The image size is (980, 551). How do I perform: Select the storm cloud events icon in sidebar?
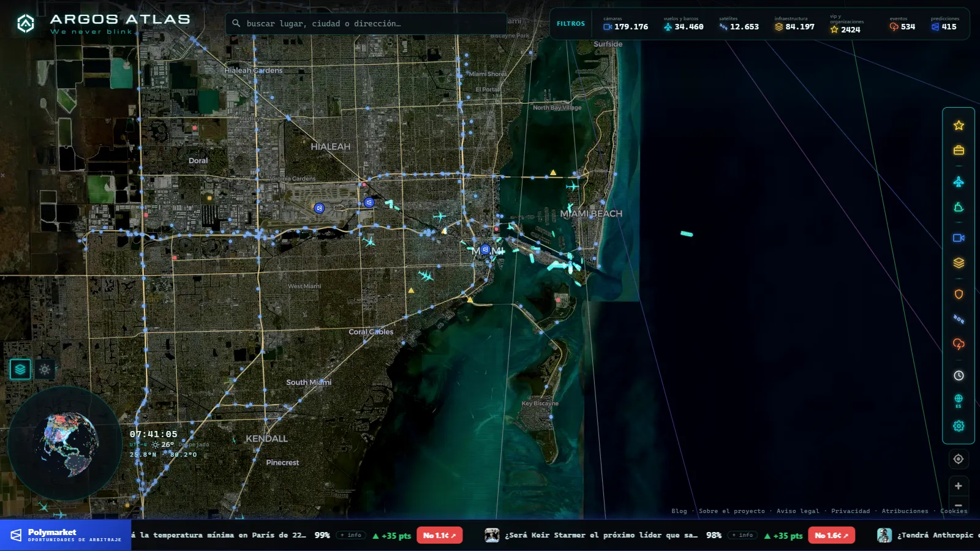point(959,344)
